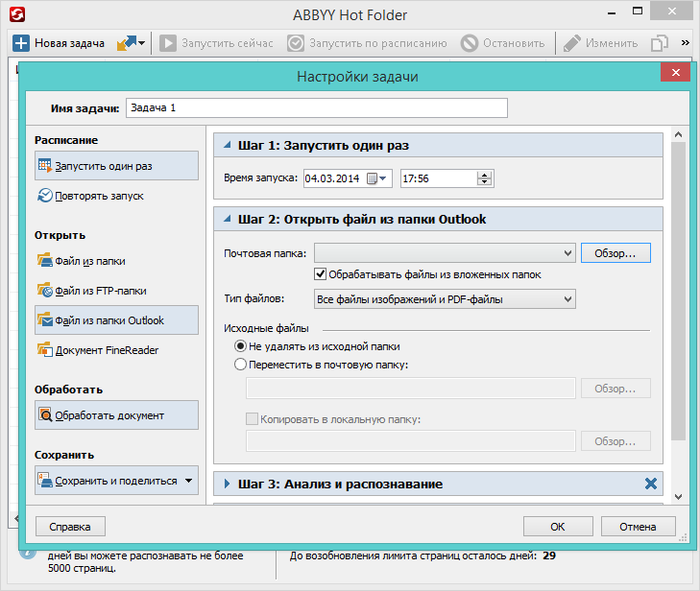Click Шаг 2: Открыть файл из папки Outlook header
The image size is (700, 591).
click(x=438, y=219)
